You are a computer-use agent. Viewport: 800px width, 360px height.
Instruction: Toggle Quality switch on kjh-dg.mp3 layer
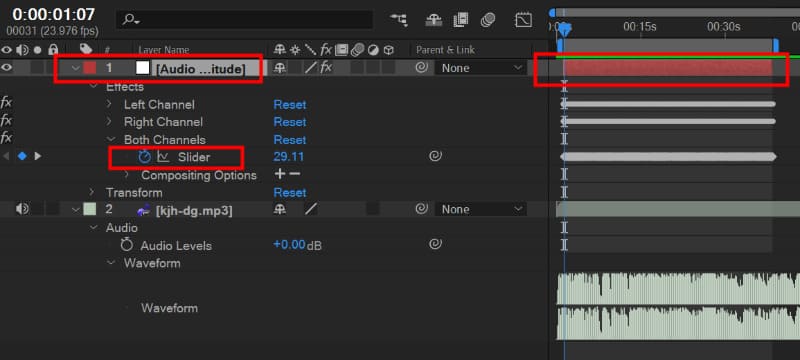click(x=311, y=209)
